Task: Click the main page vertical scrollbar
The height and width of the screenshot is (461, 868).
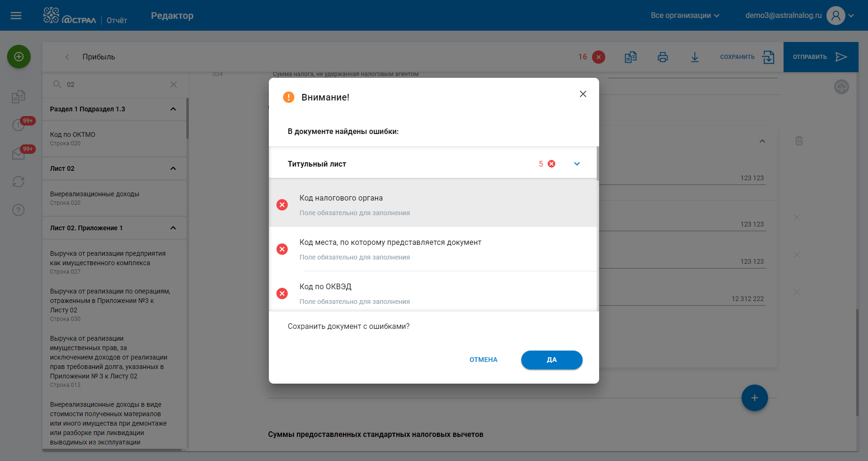Action: point(857,362)
